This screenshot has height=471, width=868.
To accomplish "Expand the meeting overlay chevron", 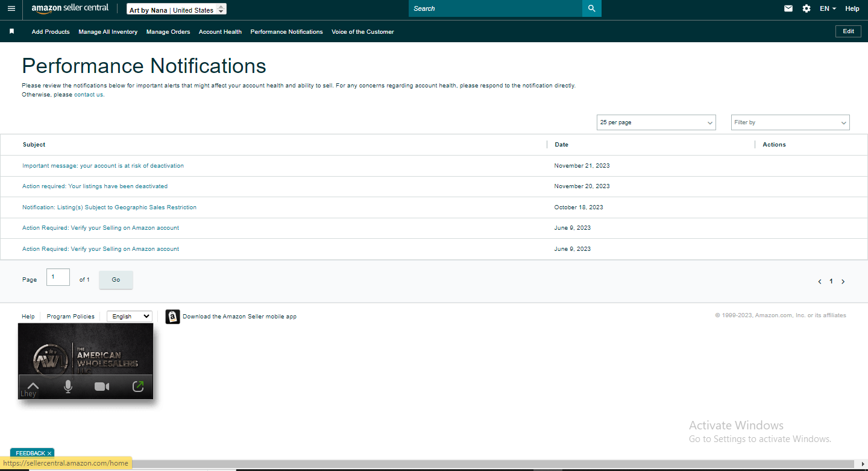I will pyautogui.click(x=33, y=386).
